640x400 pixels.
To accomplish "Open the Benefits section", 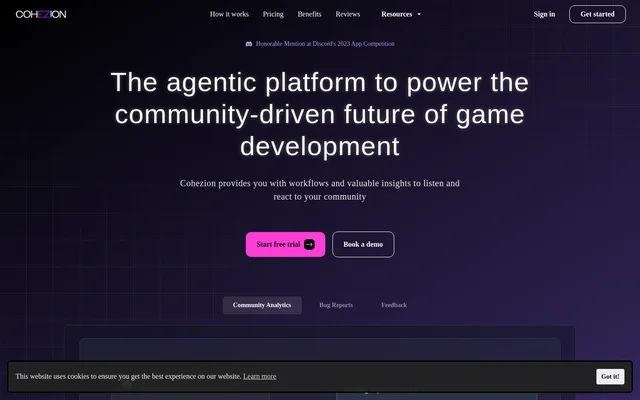I will pos(309,14).
